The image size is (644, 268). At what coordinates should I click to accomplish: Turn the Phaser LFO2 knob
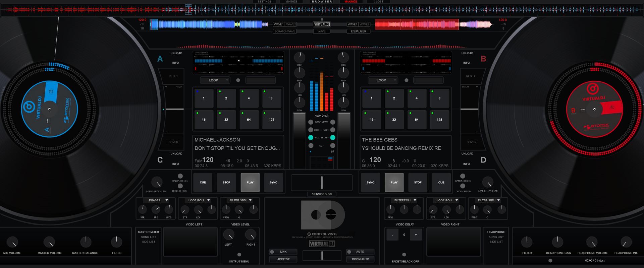point(169,209)
